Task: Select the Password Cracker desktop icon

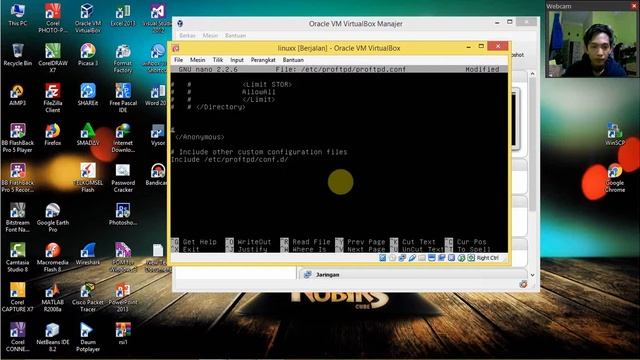Action: point(123,178)
